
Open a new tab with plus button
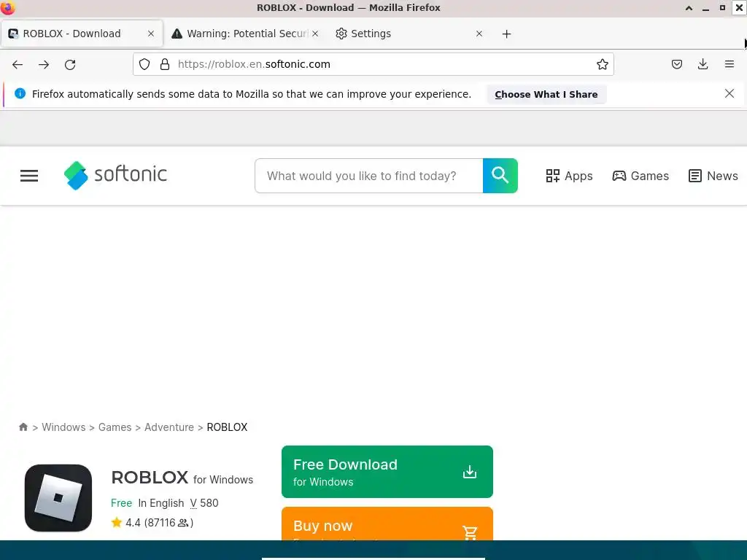[x=506, y=34]
